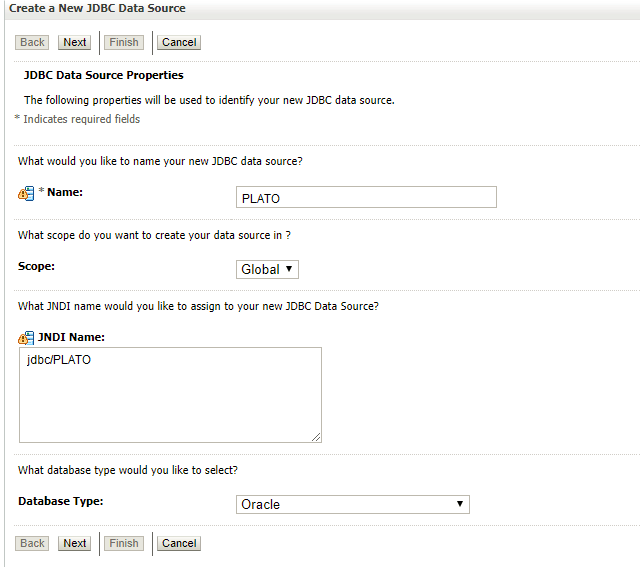Click the JDBC Data Source Properties heading

point(103,75)
